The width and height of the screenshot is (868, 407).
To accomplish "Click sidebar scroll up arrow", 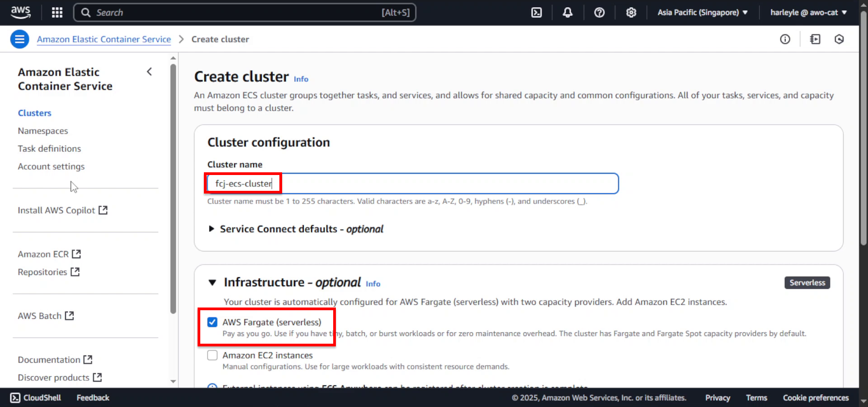I will (173, 58).
